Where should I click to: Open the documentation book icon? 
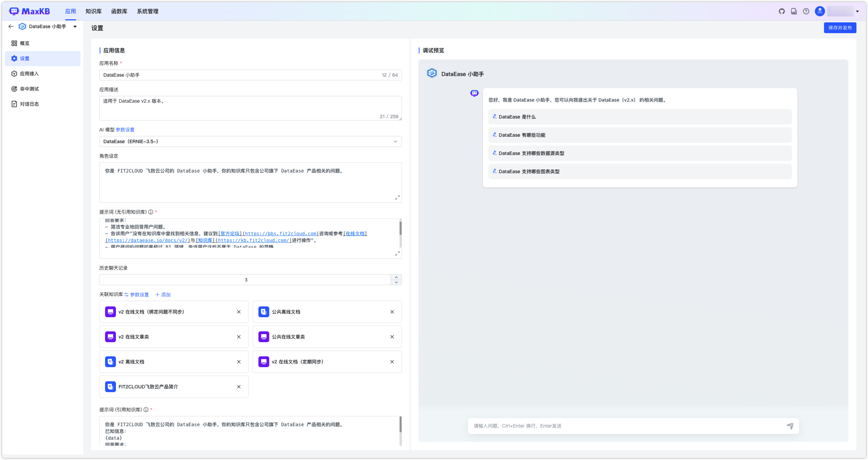click(x=794, y=11)
